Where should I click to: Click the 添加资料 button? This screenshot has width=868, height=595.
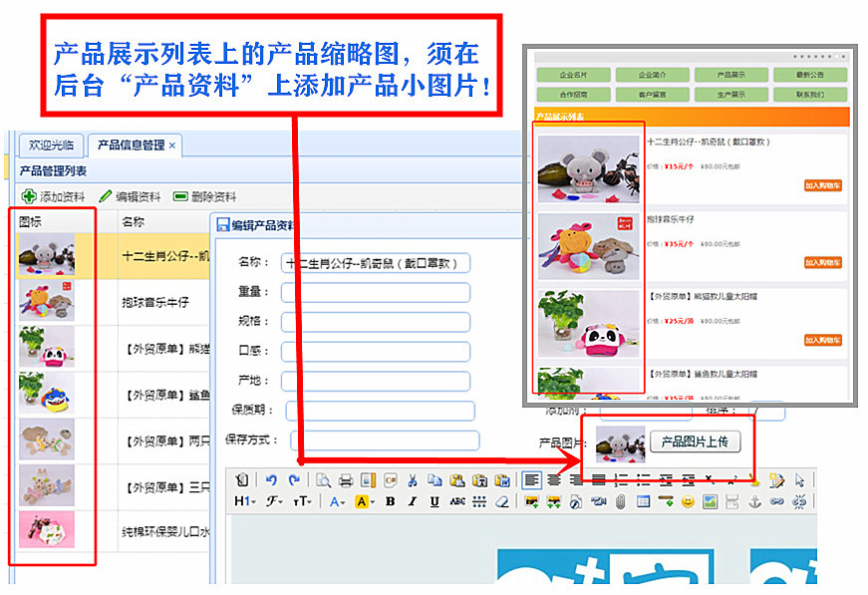(x=53, y=196)
